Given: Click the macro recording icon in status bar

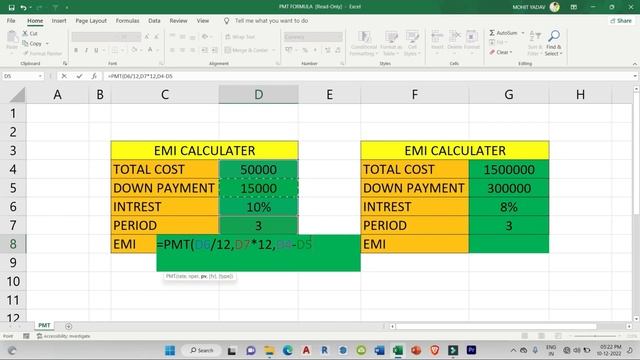Looking at the screenshot, I should [x=26, y=336].
